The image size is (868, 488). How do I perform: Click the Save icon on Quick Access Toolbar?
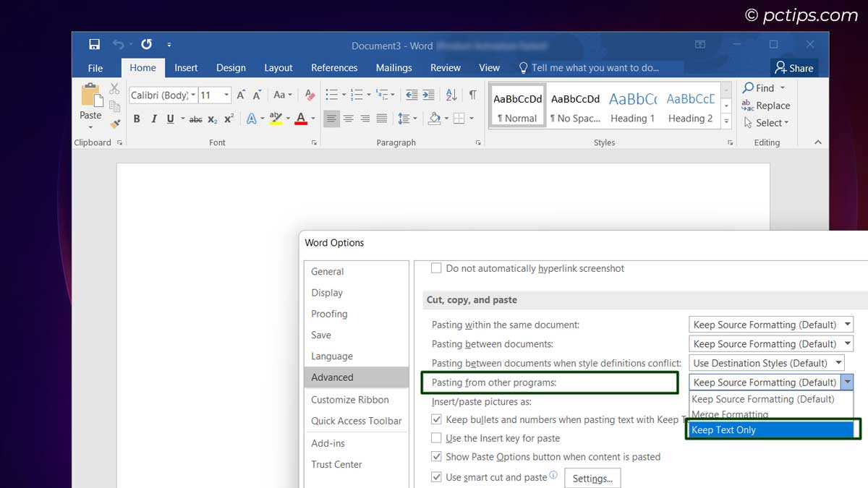[94, 44]
